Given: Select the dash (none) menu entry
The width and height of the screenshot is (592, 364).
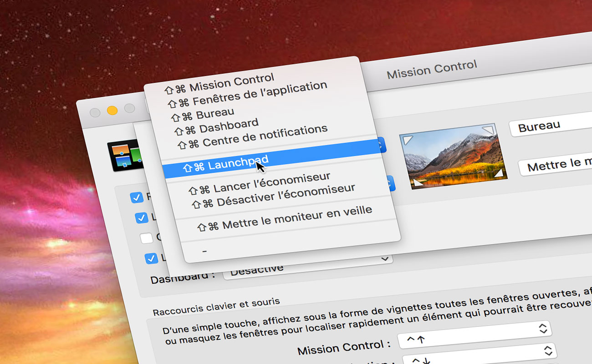Looking at the screenshot, I should tap(205, 251).
